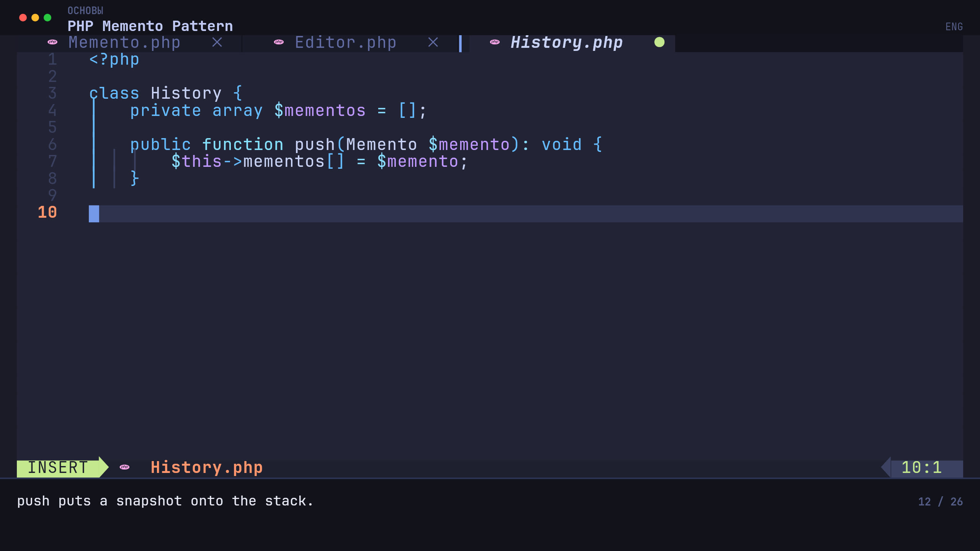Click the ОСНОВЫ subtitle label
This screenshot has height=551, width=980.
(x=85, y=10)
